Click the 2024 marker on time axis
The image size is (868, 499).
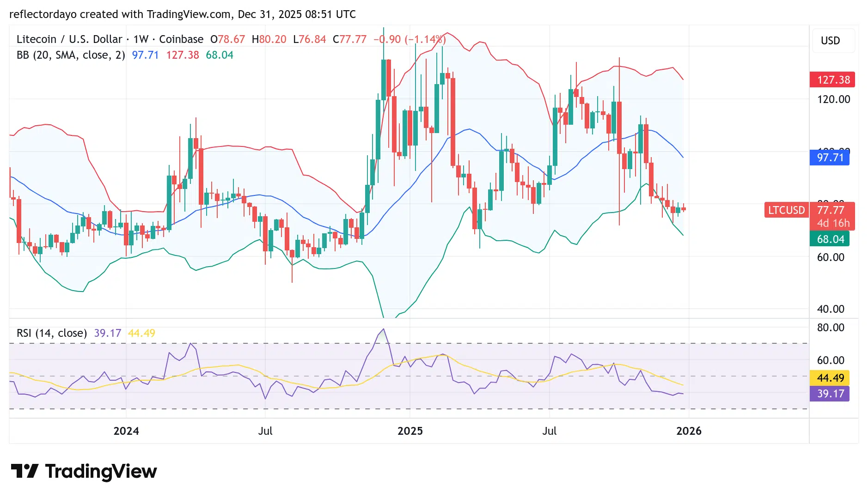coord(126,431)
